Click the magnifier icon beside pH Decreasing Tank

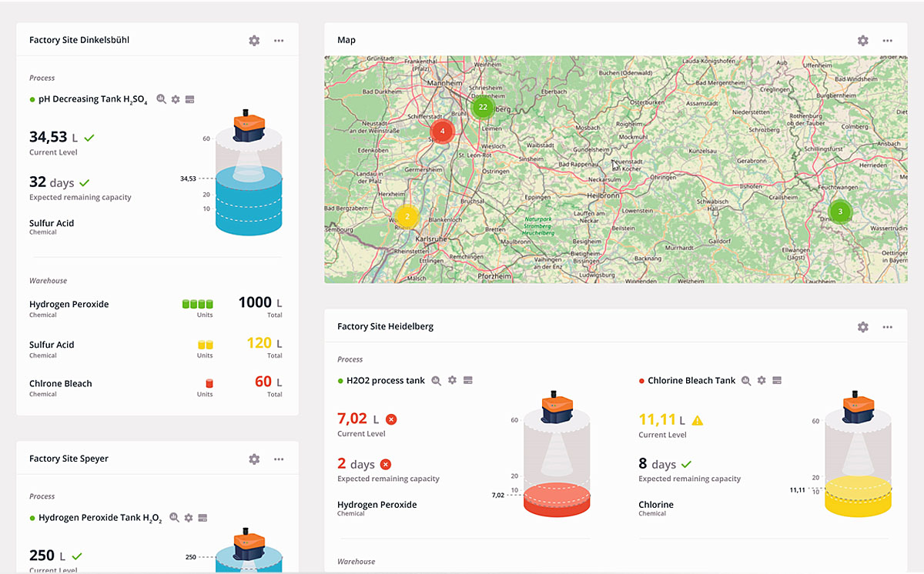(162, 99)
